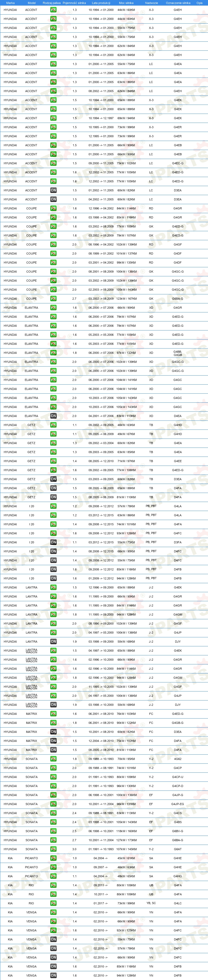
Task: Select the G4CP-U engine code cell
Action: [x=177, y=777]
